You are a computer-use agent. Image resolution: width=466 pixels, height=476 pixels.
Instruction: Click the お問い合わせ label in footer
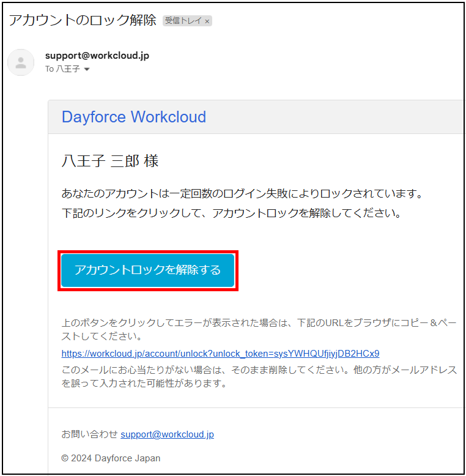pyautogui.click(x=89, y=434)
